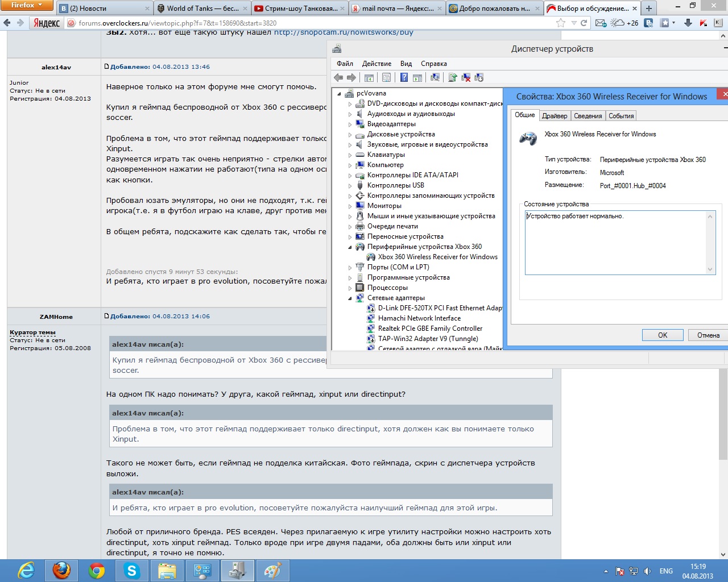This screenshot has width=728, height=582.
Task: Open the bookmarks star menu button
Action: [x=666, y=23]
